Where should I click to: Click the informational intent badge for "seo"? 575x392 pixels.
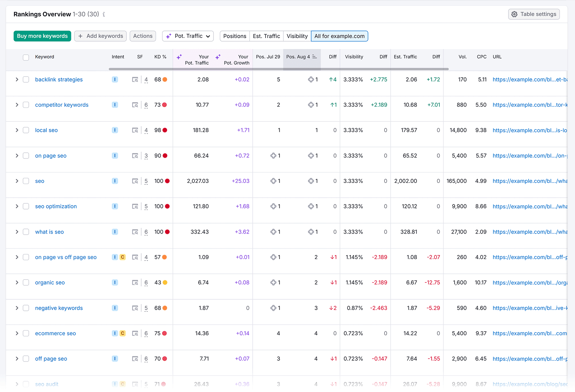coord(115,181)
